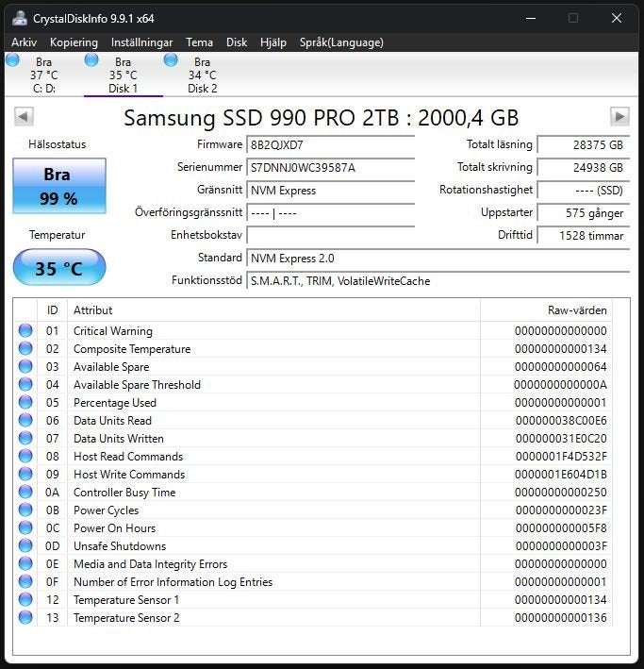Go to previous disk with left arrow
The image size is (644, 669).
pyautogui.click(x=24, y=116)
